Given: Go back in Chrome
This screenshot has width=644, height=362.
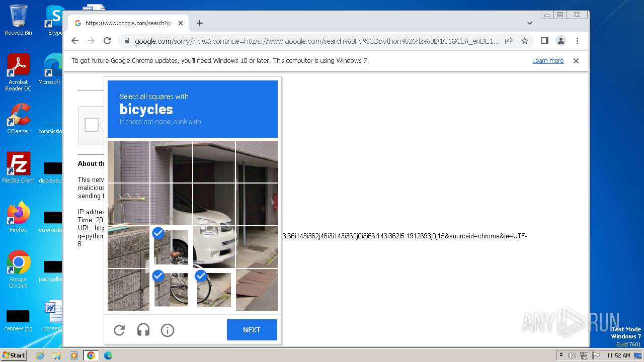Looking at the screenshot, I should coord(75,41).
